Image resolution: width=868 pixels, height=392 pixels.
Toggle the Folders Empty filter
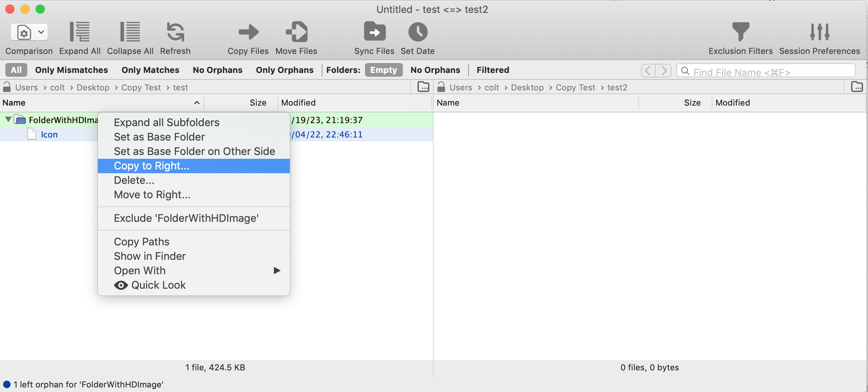click(383, 70)
